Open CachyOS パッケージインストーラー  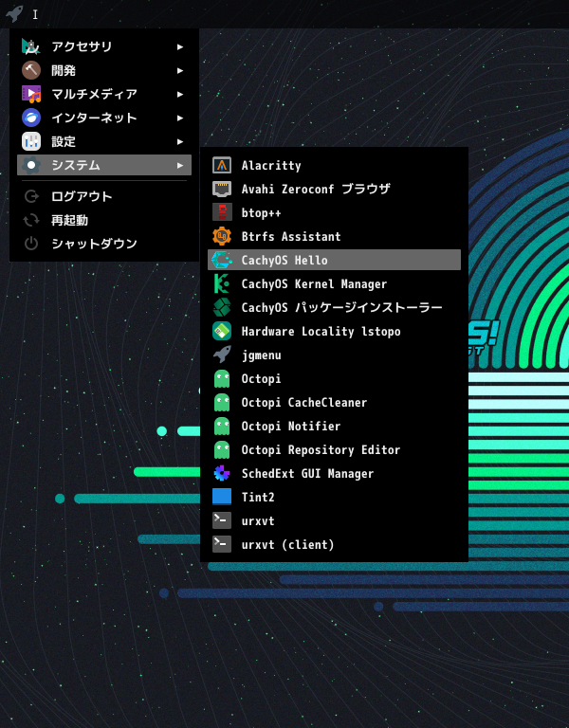(x=341, y=307)
